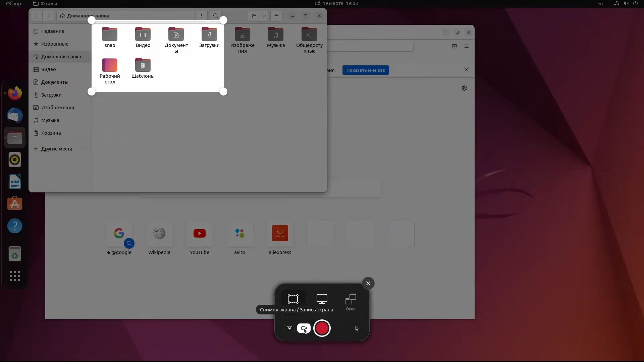Select Музыка in the sidebar

click(60, 120)
